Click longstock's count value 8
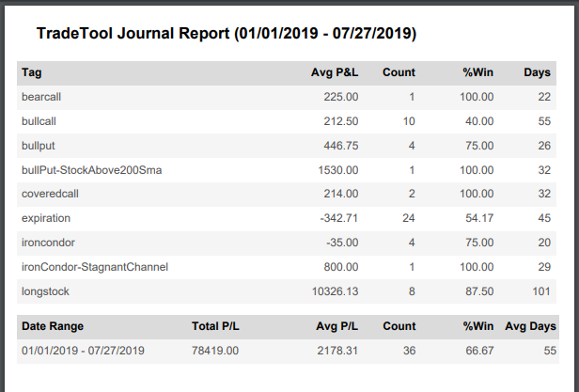The width and height of the screenshot is (579, 392). pyautogui.click(x=412, y=291)
